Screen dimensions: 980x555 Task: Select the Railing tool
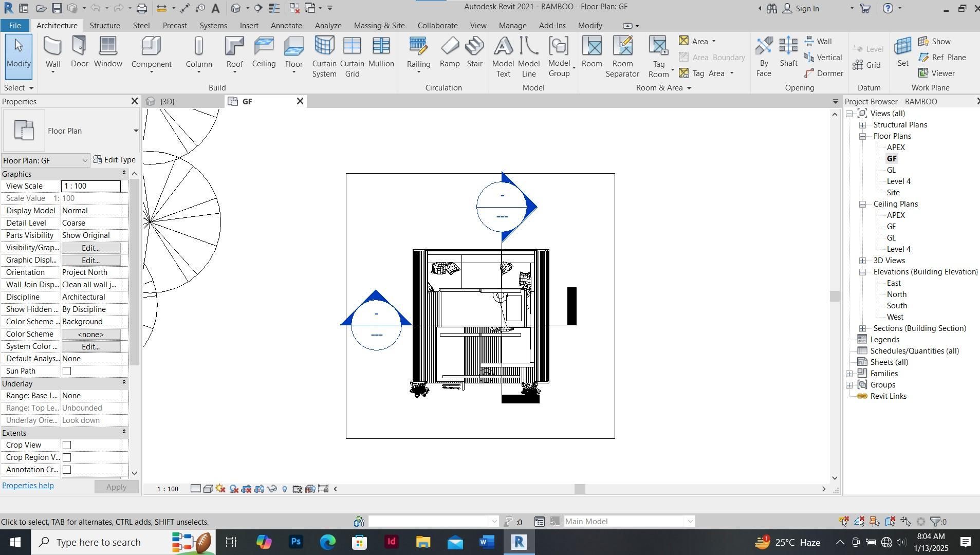pos(418,54)
